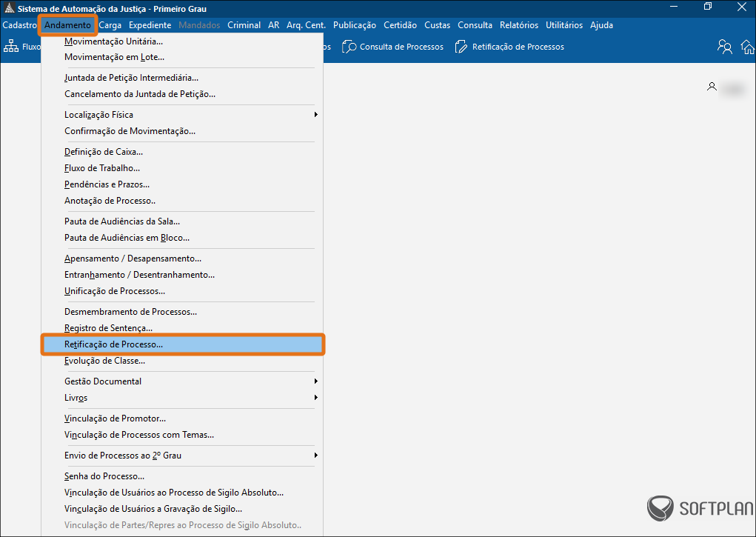Click Retificação de Processos toolbar label
This screenshot has height=537, width=756.
518,47
